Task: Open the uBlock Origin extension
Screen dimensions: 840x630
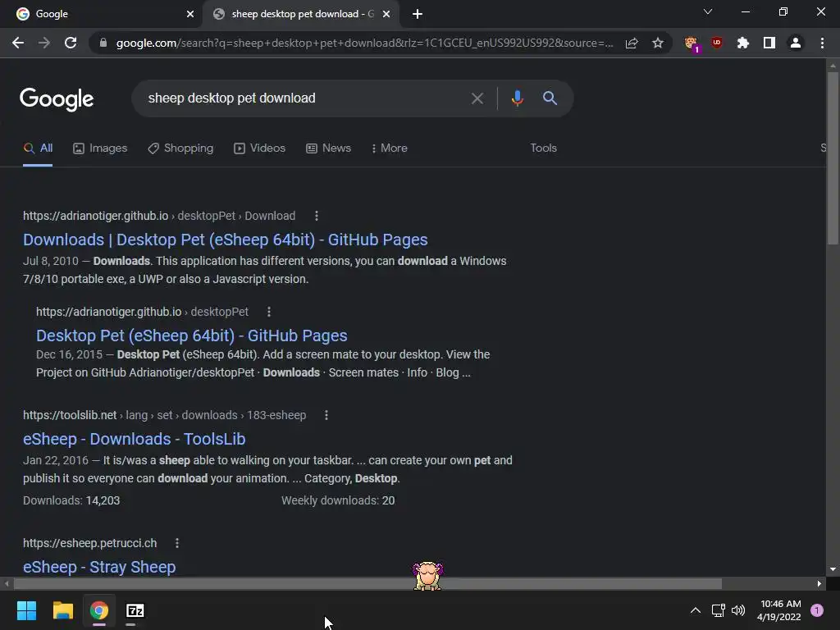Action: [717, 43]
